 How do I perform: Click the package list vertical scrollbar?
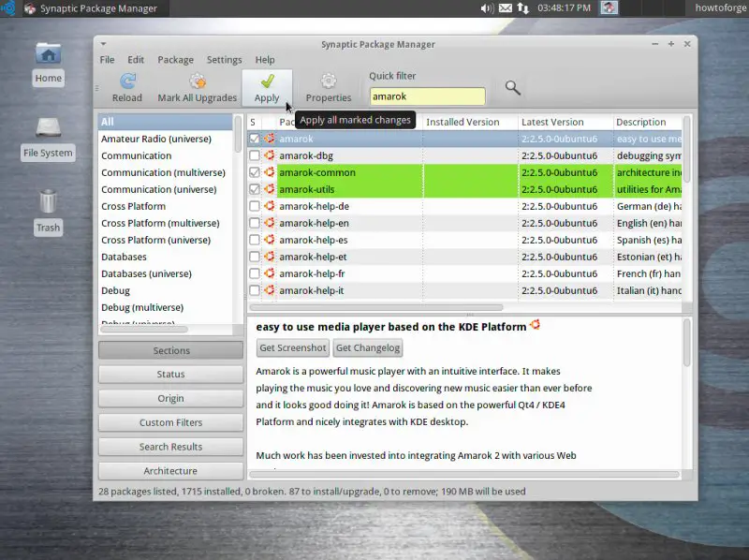click(687, 149)
